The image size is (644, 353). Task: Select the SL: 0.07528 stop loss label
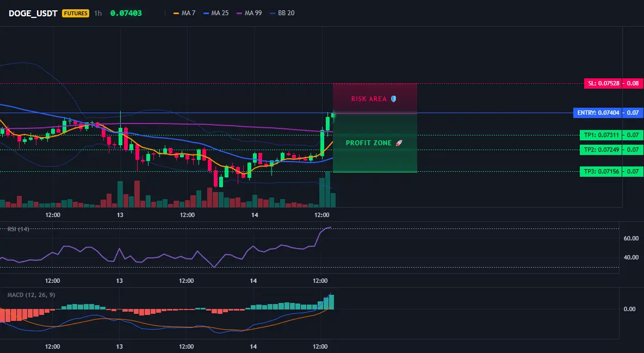tap(603, 83)
